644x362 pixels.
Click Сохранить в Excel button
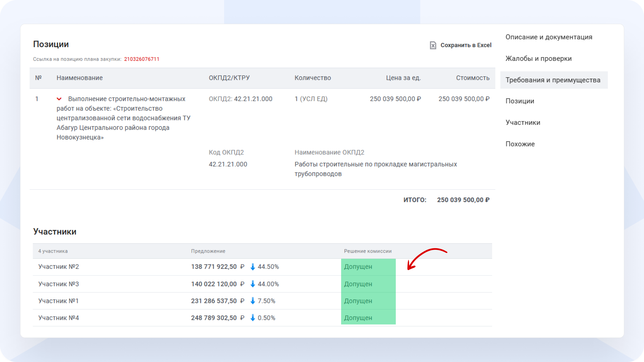tap(466, 45)
